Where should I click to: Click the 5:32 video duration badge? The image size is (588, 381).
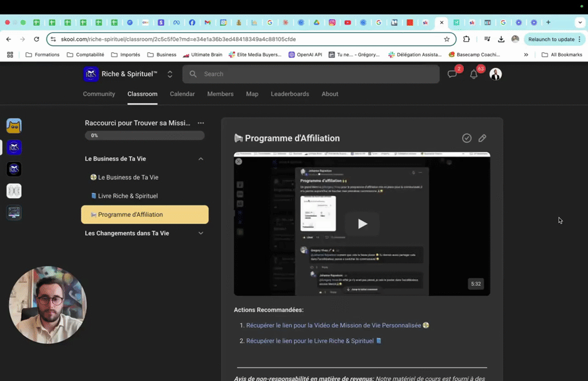[476, 284]
